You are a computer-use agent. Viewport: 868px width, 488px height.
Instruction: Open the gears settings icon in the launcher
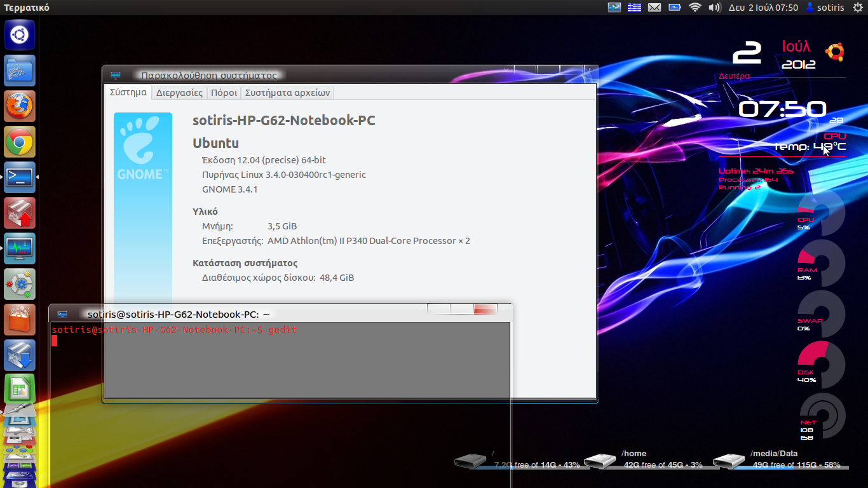coord(20,283)
